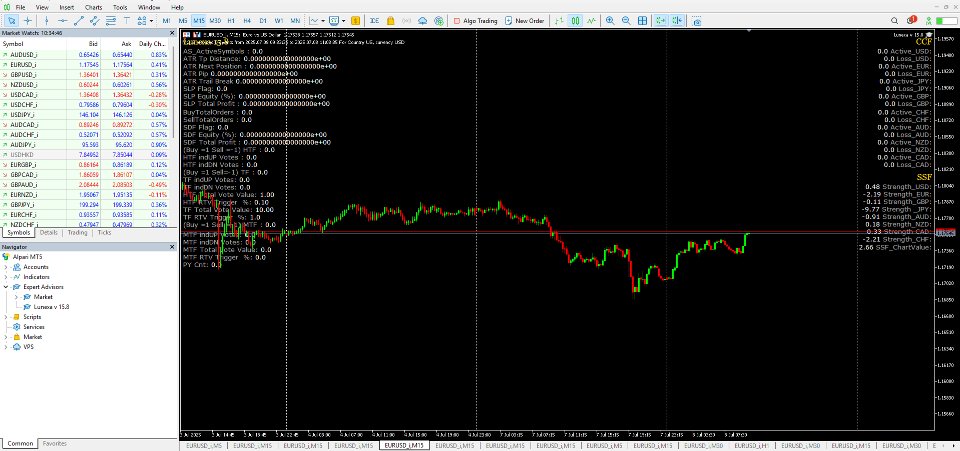
Task: Click the green signals icon in toolbar
Action: [x=438, y=20]
